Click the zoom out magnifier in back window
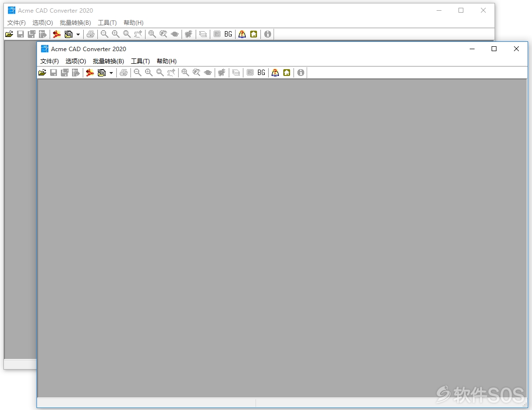This screenshot has width=532, height=410. [x=105, y=34]
